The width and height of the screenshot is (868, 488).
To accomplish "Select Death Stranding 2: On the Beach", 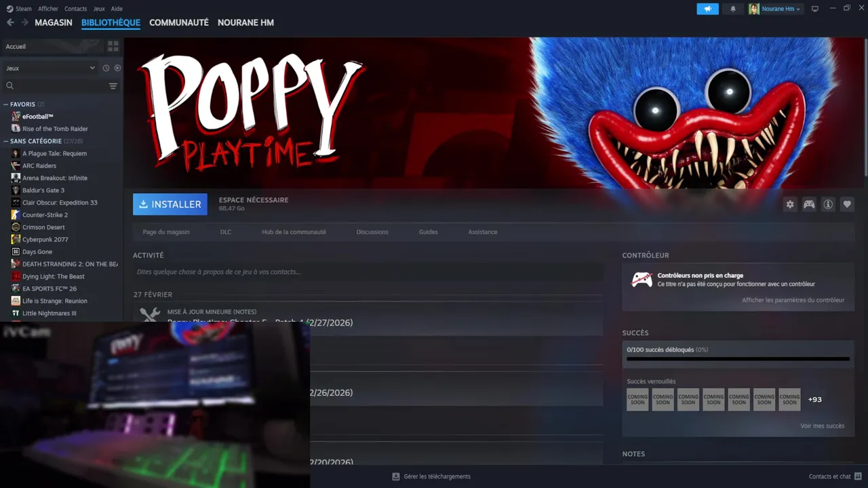I will (x=70, y=264).
